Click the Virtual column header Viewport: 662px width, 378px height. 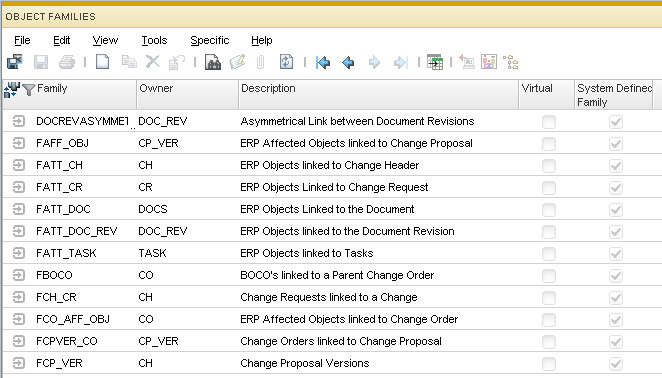pos(546,94)
